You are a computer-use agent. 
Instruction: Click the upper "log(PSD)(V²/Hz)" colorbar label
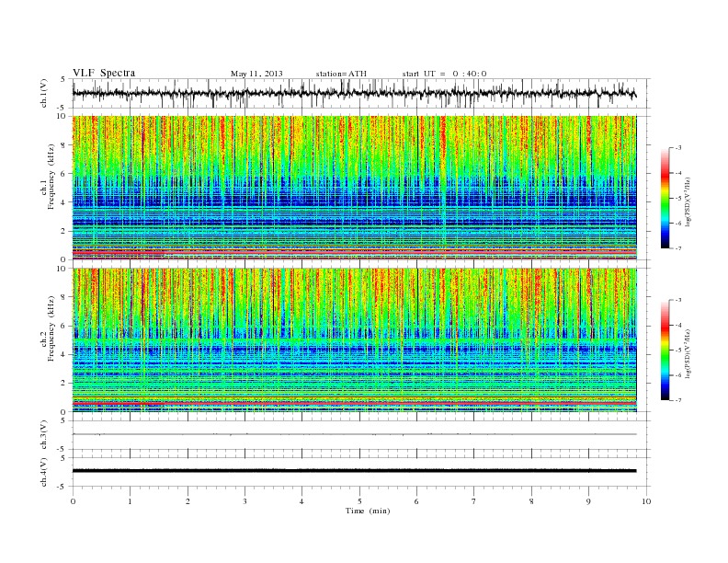[x=688, y=201]
